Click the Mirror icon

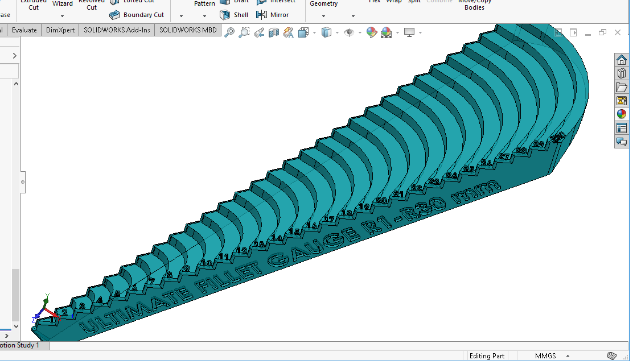[261, 15]
